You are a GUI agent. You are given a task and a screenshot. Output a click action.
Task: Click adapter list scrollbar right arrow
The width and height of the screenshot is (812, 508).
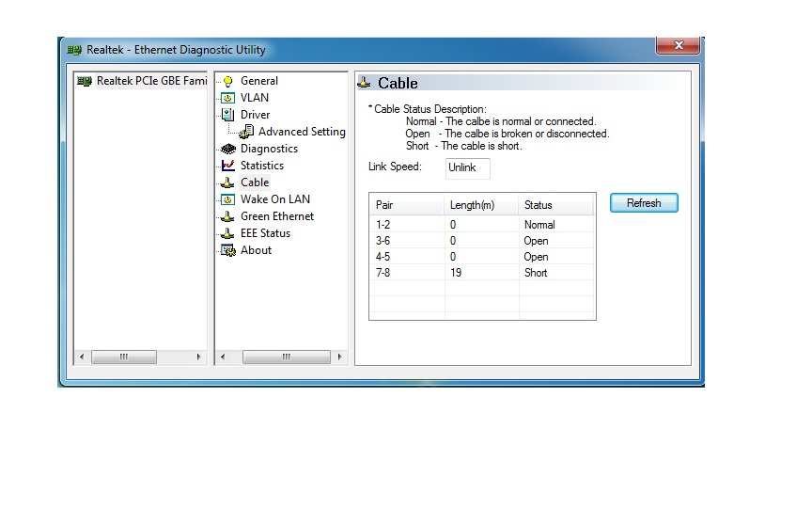point(199,357)
